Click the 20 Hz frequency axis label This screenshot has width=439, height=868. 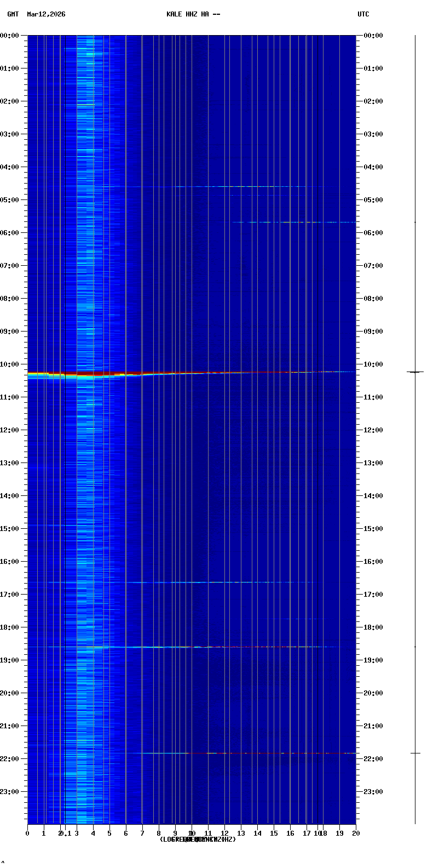[x=356, y=833]
